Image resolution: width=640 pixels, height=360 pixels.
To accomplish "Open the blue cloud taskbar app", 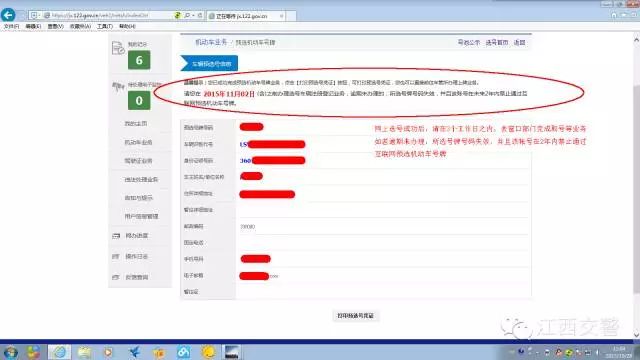I will 183,352.
